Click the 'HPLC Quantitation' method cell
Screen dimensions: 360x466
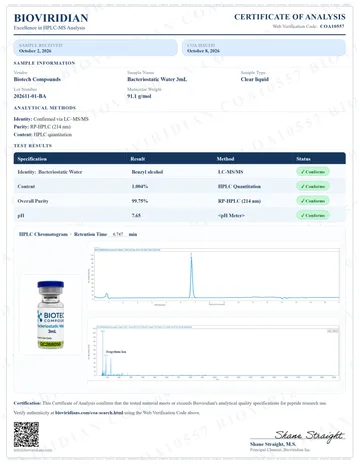[x=239, y=187]
